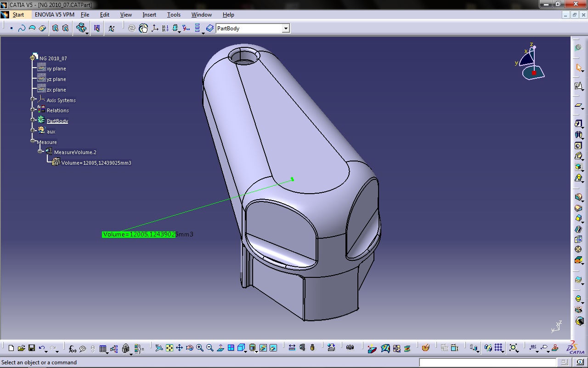588x368 pixels.
Task: Open the Start menu of CATIA
Action: tap(18, 15)
